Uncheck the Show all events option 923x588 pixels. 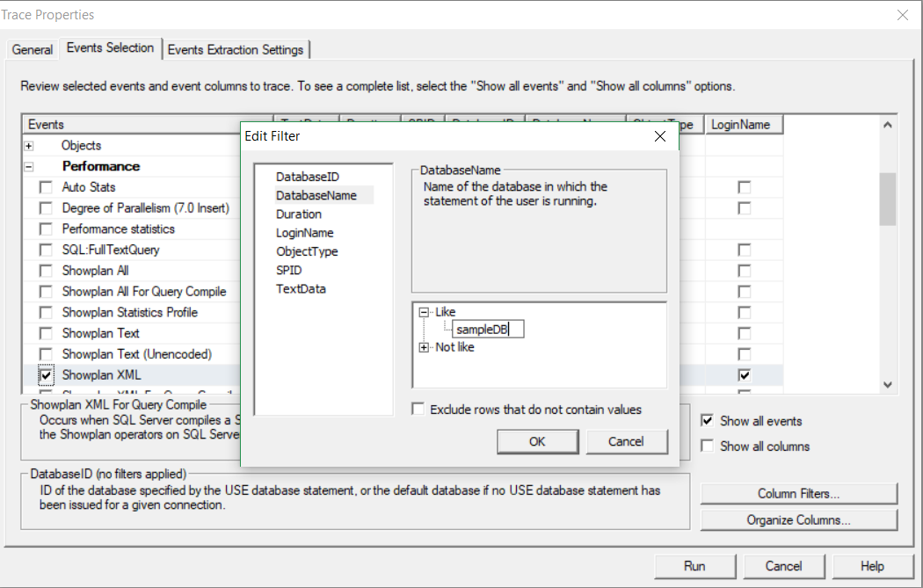point(708,421)
